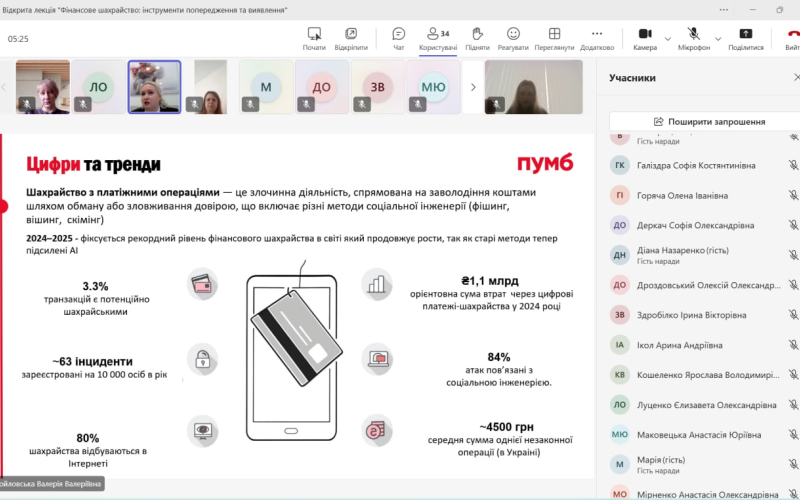
Task: Show next participants with the right chevron
Action: pyautogui.click(x=473, y=87)
